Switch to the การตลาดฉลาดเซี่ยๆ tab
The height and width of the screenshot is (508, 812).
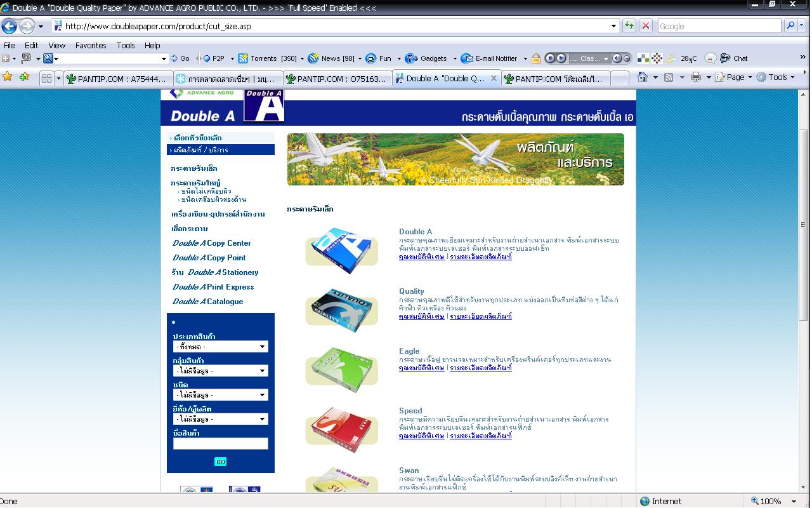tap(228, 78)
